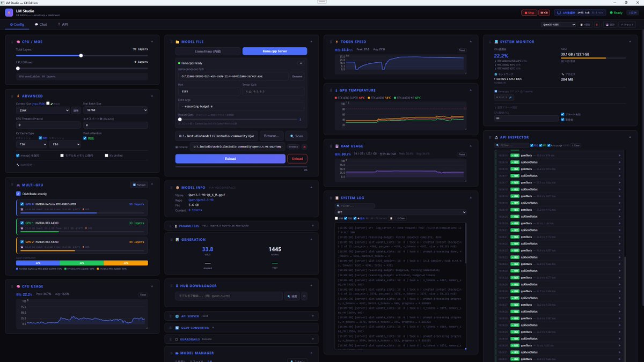The width and height of the screenshot is (644, 362).
Task: Click the Reload model button
Action: click(230, 159)
